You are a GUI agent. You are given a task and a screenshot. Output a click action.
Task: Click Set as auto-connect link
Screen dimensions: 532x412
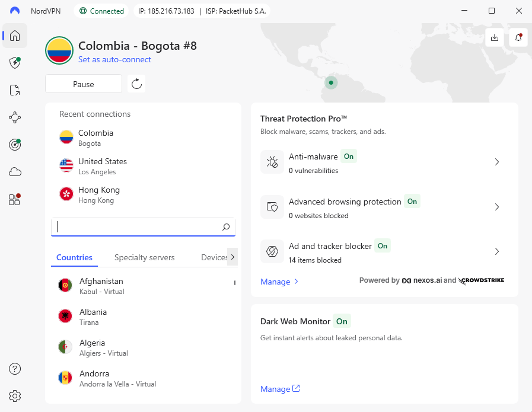(x=114, y=59)
